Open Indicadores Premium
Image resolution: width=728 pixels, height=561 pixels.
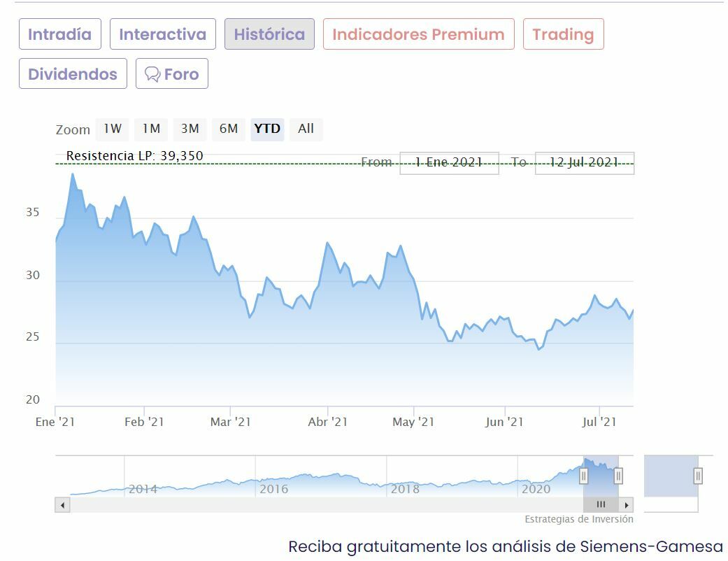[418, 34]
